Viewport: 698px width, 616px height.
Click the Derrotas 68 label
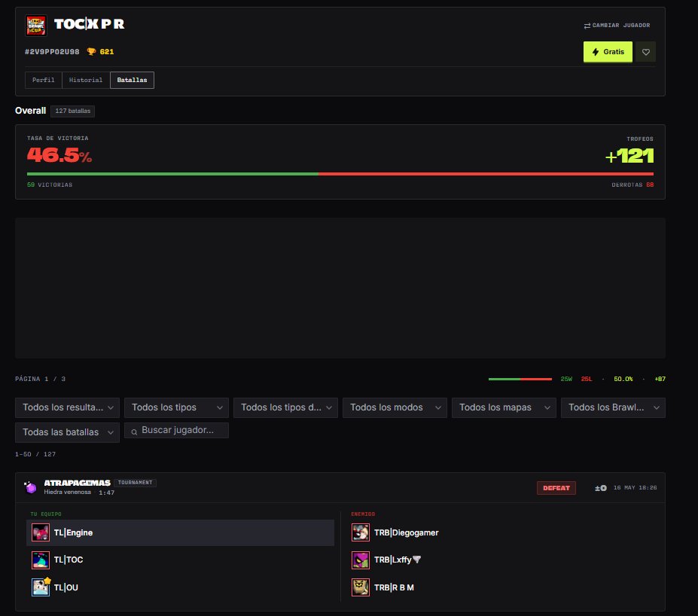coord(632,184)
